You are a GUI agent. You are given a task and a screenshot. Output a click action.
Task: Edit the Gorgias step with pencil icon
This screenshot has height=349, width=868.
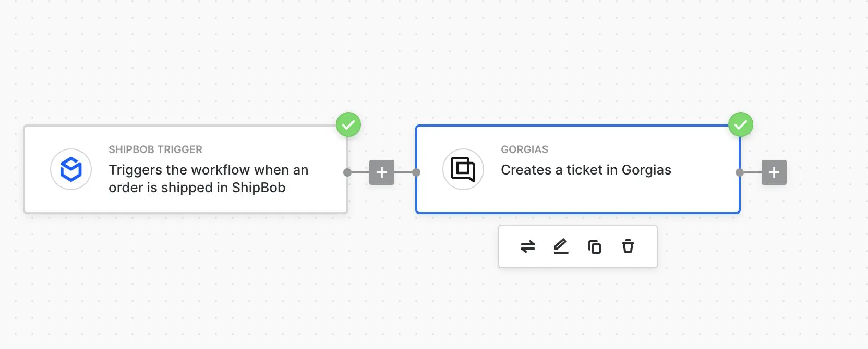[561, 246]
